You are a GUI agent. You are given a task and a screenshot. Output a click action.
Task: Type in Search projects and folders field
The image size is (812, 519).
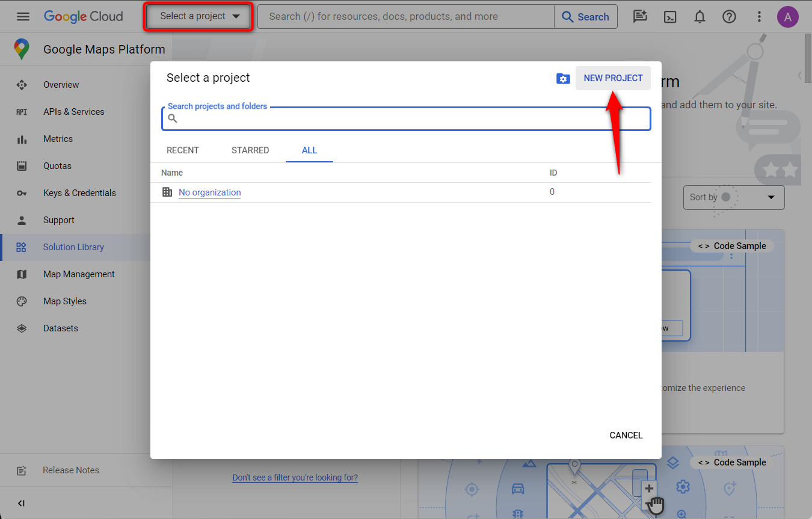coord(406,118)
